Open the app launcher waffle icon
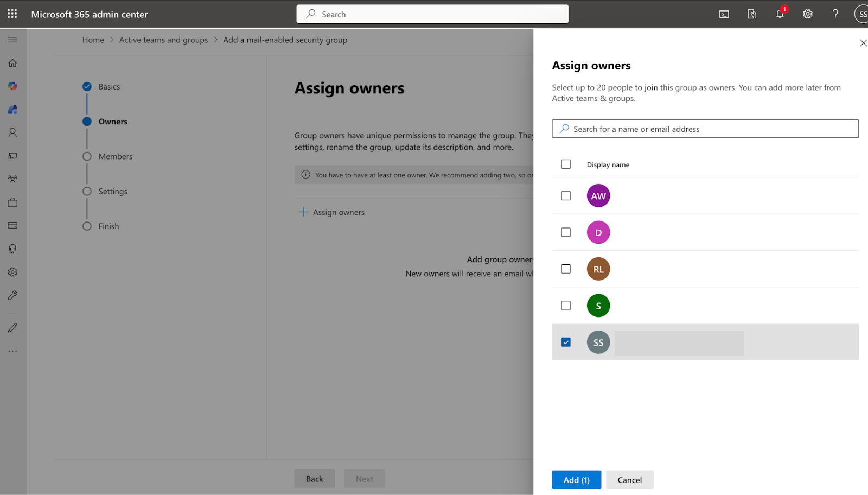Viewport: 868px width, 495px height. pos(12,14)
